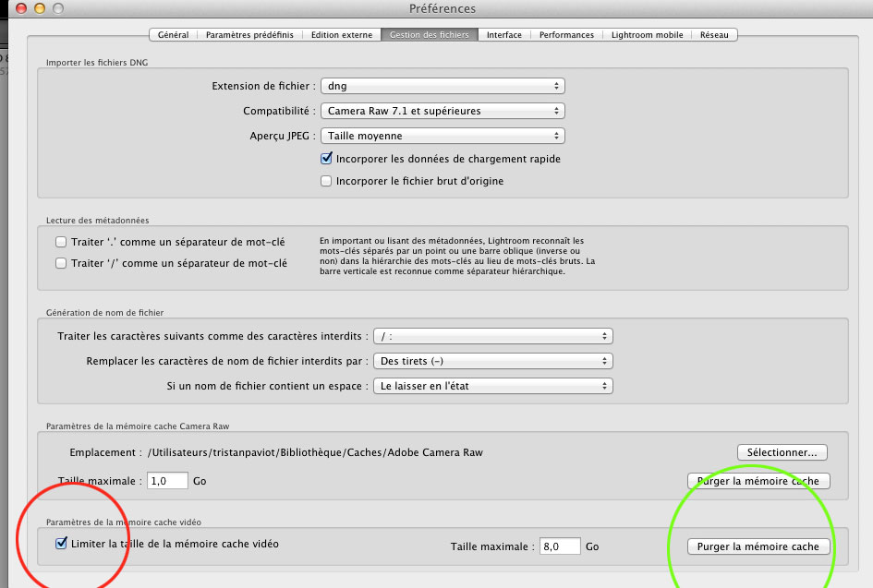Purge the video cache with Purger la mémoire cache
Image resolution: width=873 pixels, height=588 pixels.
(758, 546)
